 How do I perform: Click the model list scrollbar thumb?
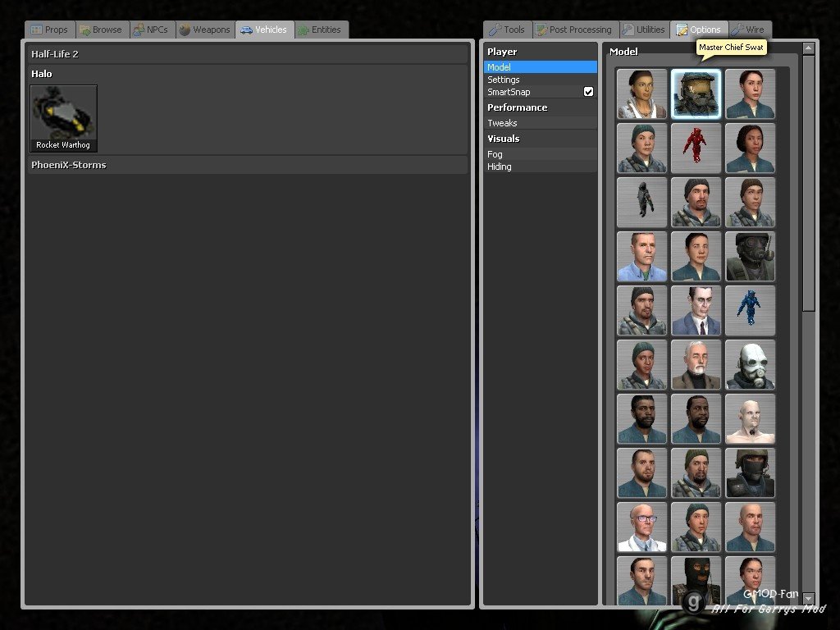[808, 183]
